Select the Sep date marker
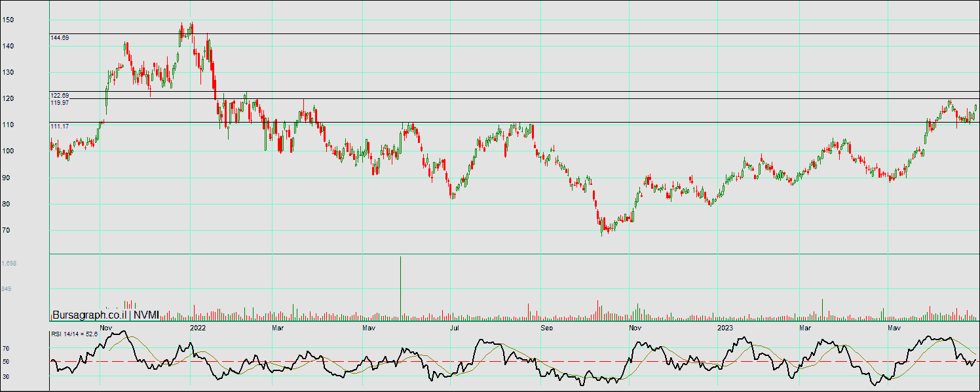The width and height of the screenshot is (980, 392). (546, 327)
